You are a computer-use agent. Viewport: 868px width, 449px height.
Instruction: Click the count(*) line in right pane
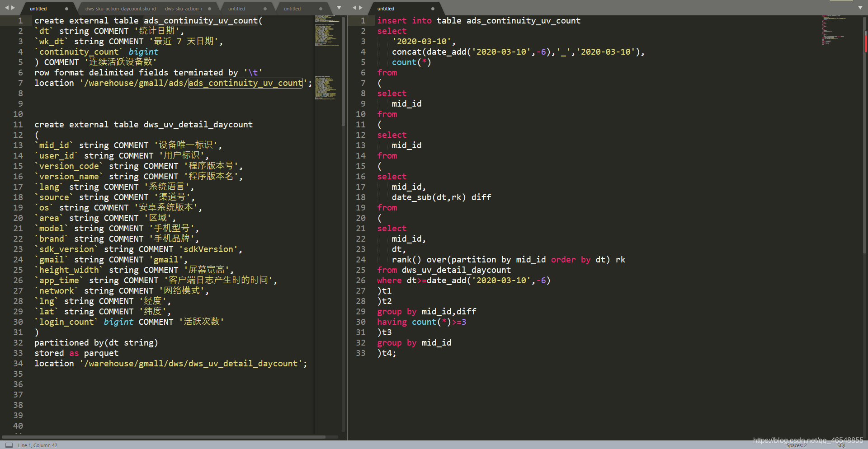pos(411,62)
